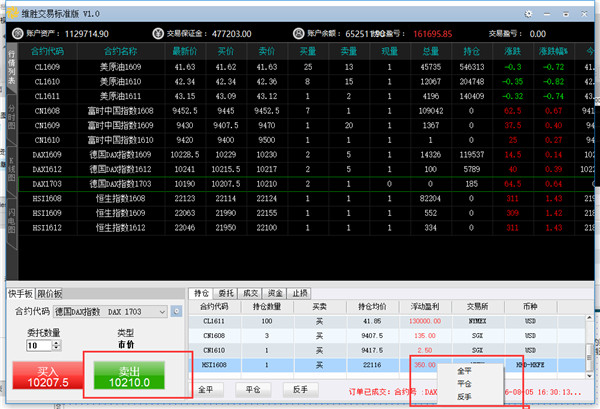Click the 卖价 quote column header

click(267, 51)
